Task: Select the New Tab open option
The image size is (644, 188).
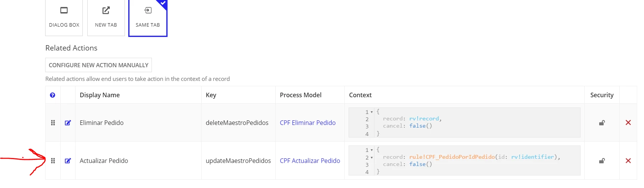Action: 106,17
